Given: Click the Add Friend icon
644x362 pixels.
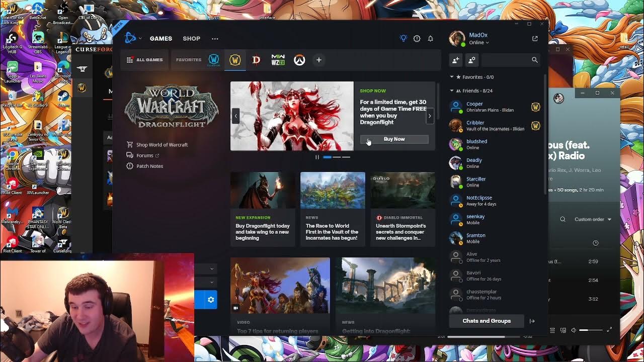Looking at the screenshot, I should (455, 60).
